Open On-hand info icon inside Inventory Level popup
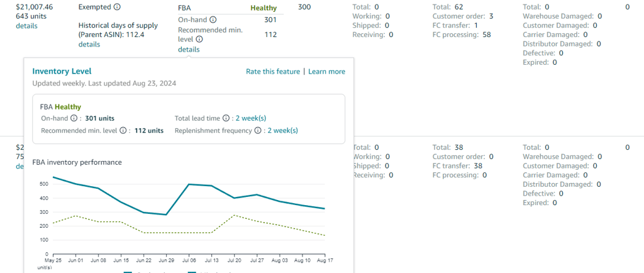 (74, 118)
